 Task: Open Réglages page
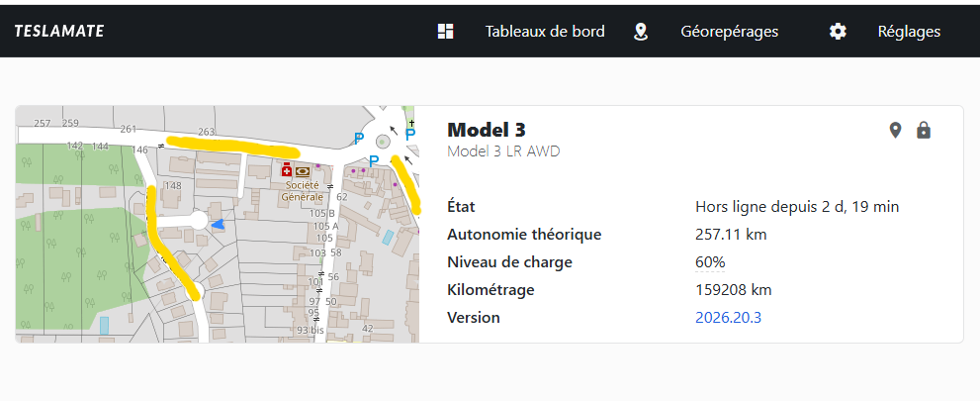pos(909,32)
